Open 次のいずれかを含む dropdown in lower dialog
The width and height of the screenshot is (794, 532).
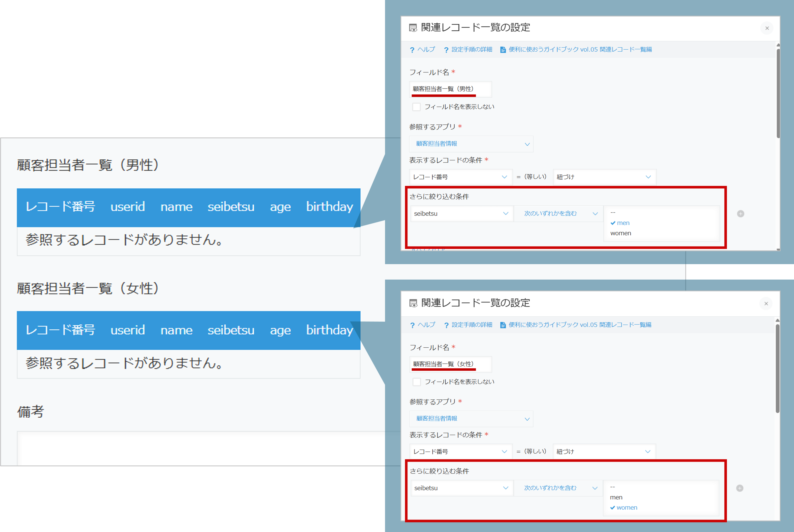click(558, 488)
